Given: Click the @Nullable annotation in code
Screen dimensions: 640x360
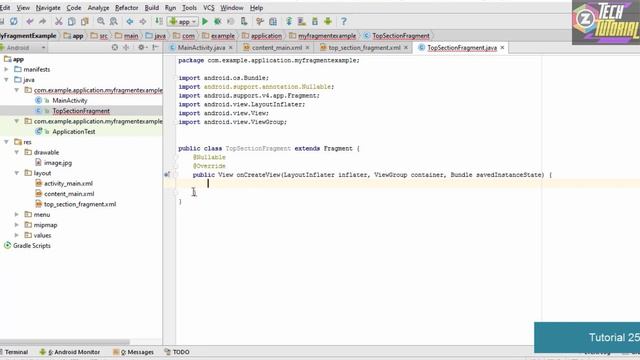Looking at the screenshot, I should tap(209, 157).
